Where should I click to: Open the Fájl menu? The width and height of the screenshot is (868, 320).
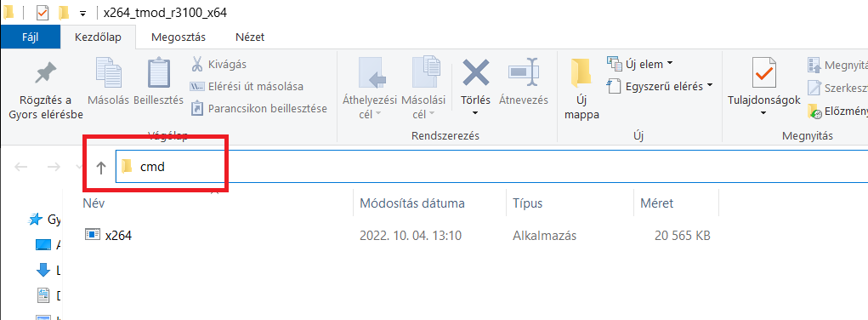[x=31, y=37]
